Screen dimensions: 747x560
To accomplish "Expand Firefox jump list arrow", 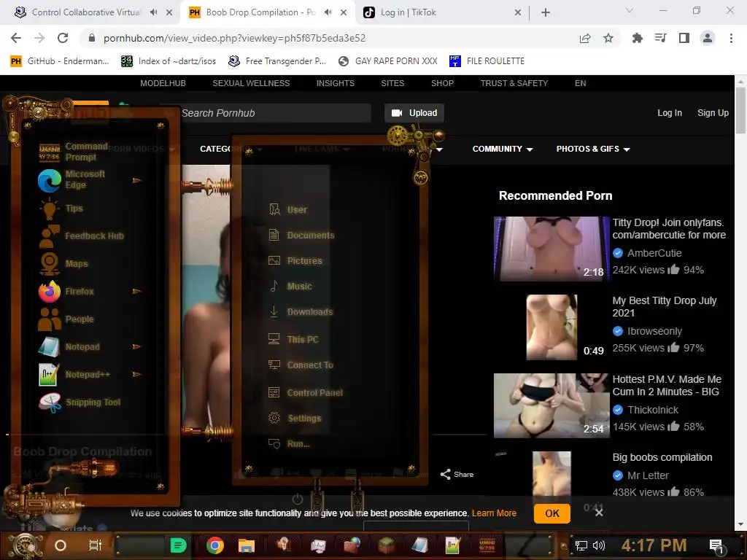I will tap(136, 291).
